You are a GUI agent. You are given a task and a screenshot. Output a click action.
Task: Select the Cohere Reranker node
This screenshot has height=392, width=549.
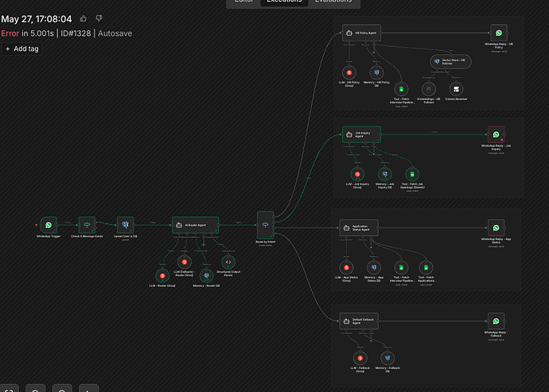pos(456,89)
